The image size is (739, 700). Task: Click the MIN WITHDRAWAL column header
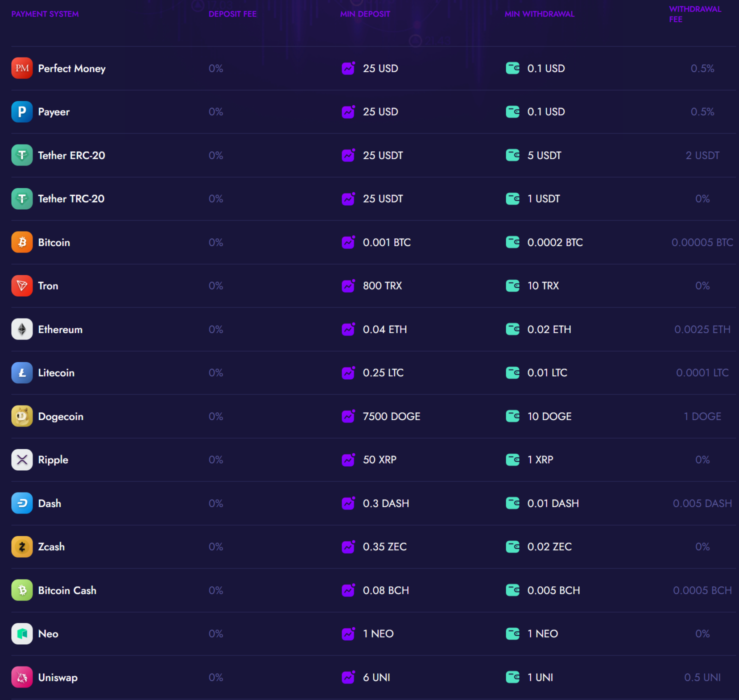(x=540, y=14)
